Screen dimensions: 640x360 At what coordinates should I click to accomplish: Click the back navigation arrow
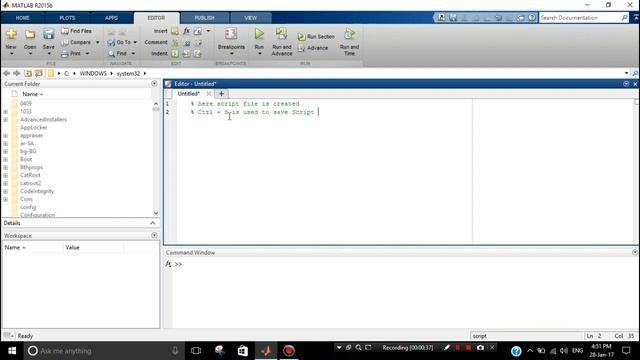7,73
